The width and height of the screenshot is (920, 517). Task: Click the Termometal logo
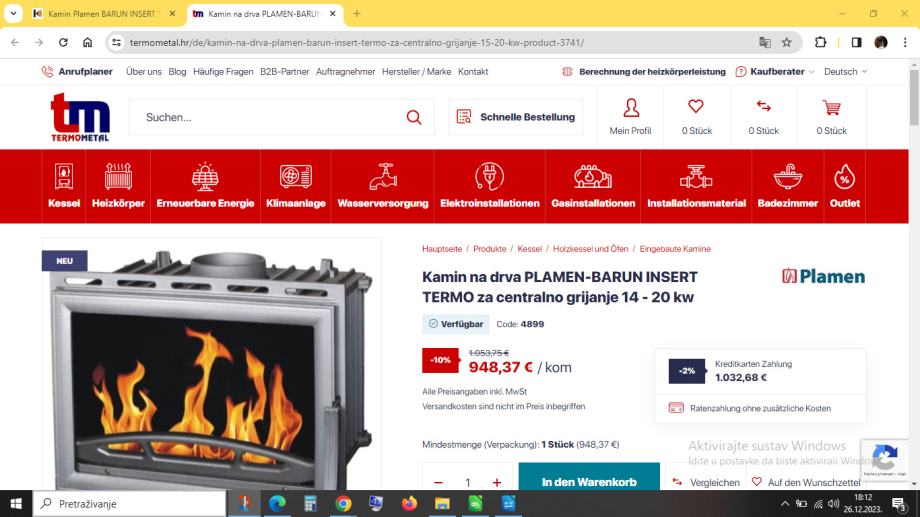80,117
